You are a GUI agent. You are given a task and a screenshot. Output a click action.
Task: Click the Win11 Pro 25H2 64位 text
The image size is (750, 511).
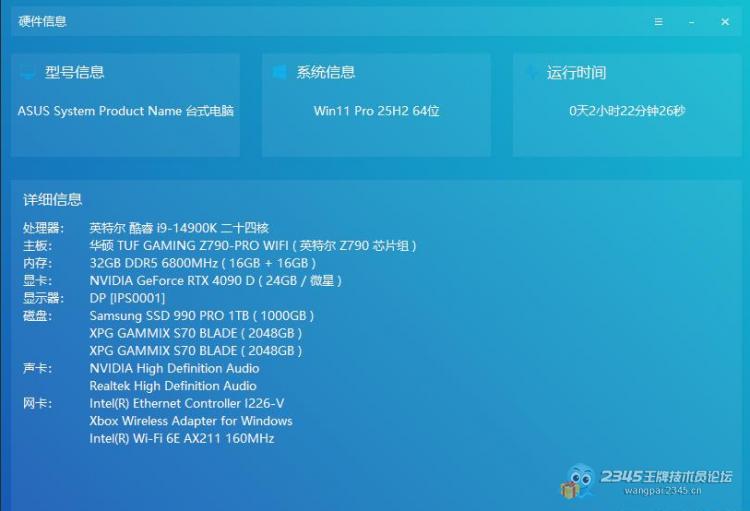pos(376,111)
